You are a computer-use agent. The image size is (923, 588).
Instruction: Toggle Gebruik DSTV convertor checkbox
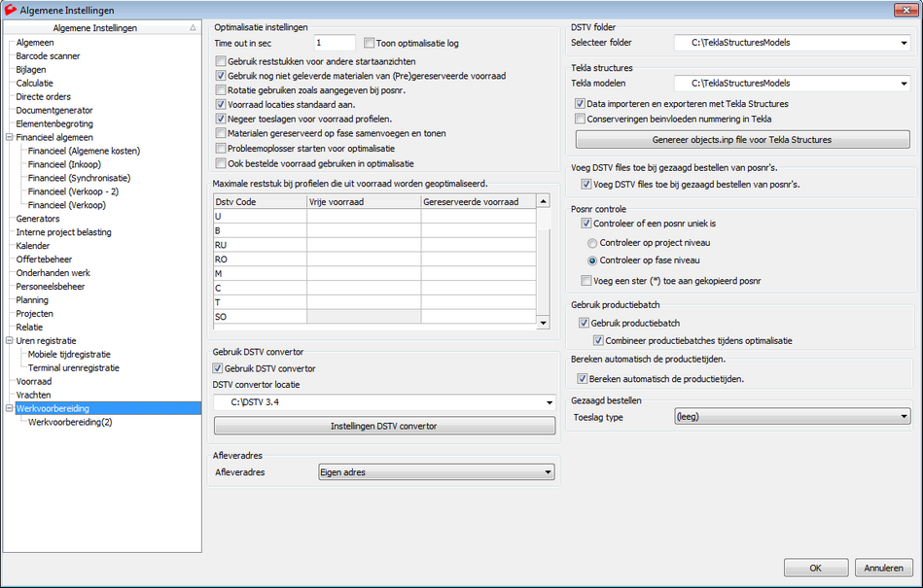pyautogui.click(x=218, y=368)
